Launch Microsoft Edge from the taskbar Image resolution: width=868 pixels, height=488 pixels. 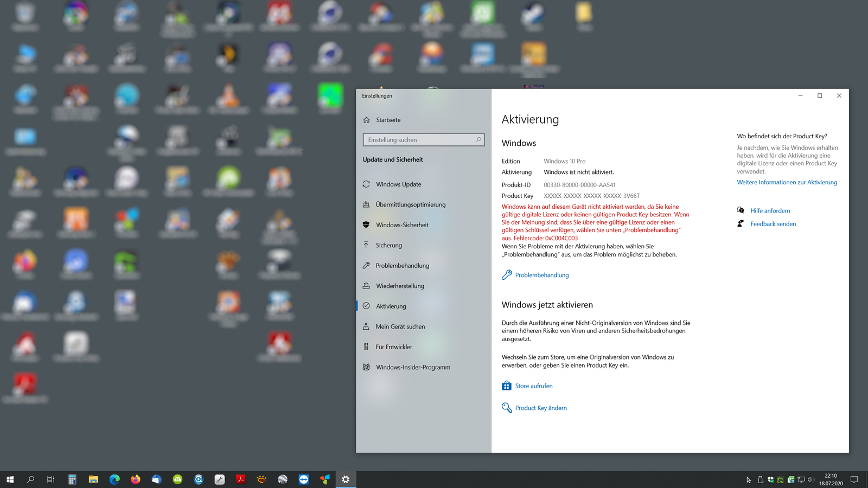point(114,479)
